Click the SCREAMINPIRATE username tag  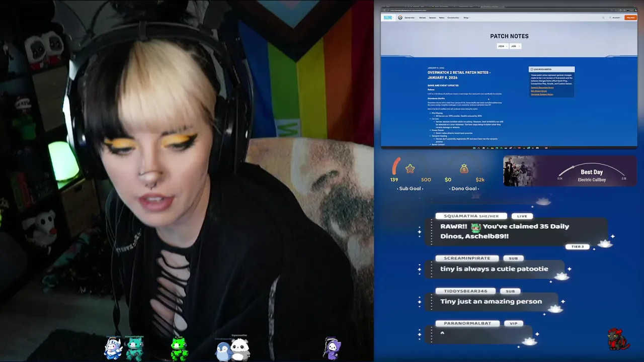click(467, 258)
